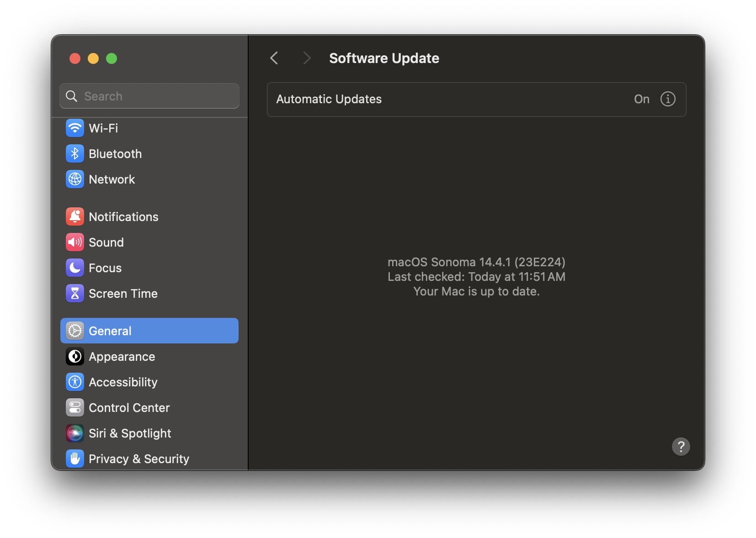756x538 pixels.
Task: Focus the Search field
Action: [149, 96]
